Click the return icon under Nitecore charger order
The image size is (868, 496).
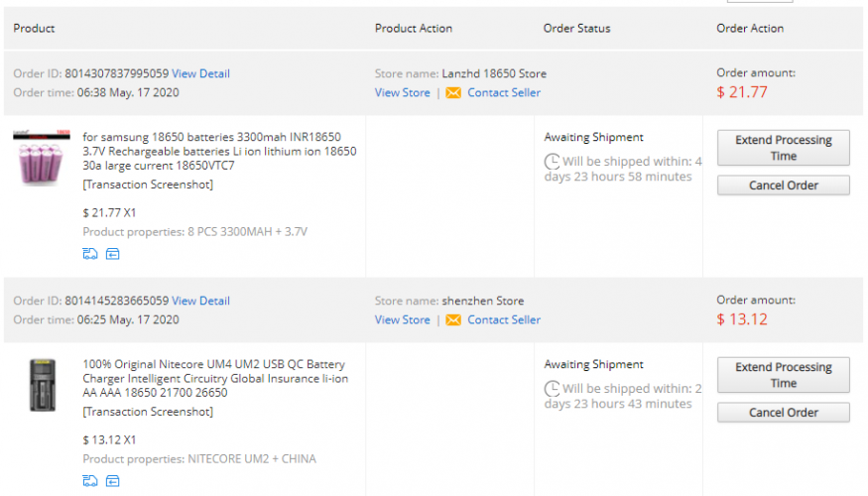tap(112, 481)
